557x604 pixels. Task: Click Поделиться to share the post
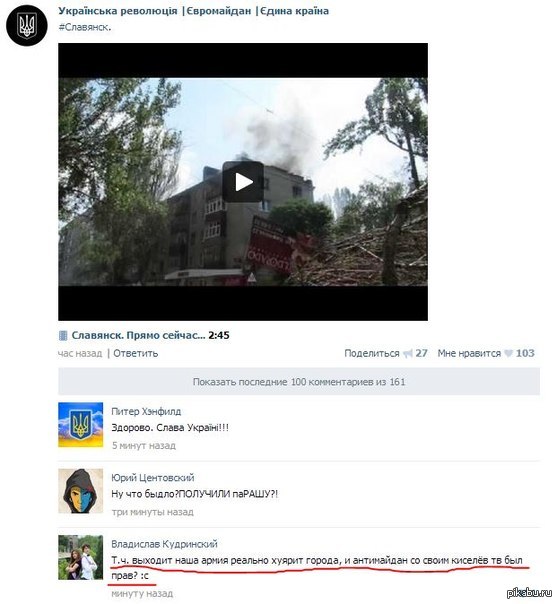point(372,353)
